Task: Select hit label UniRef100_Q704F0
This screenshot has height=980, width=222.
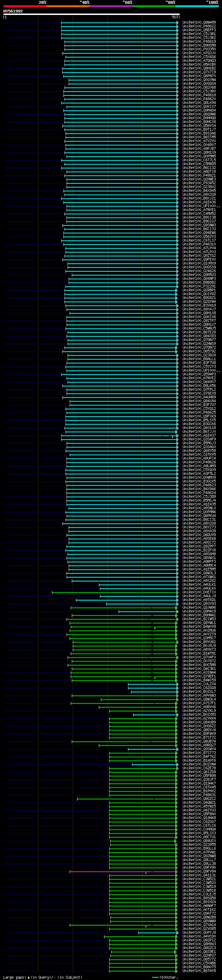Action: [x=199, y=657]
